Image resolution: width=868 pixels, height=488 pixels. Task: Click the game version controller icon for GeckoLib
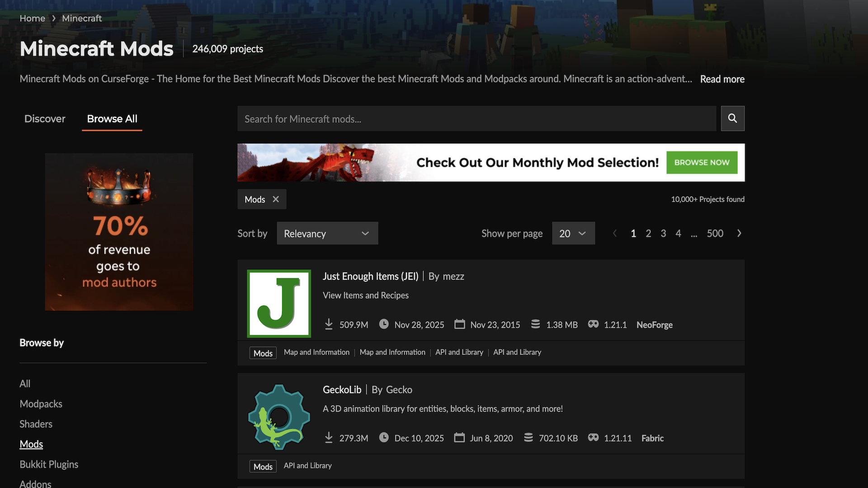(x=593, y=438)
